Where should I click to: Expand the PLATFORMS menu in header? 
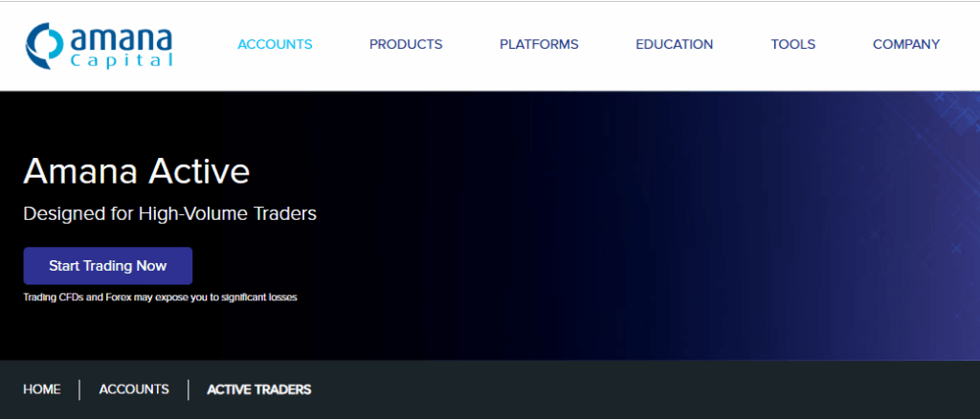pyautogui.click(x=539, y=44)
